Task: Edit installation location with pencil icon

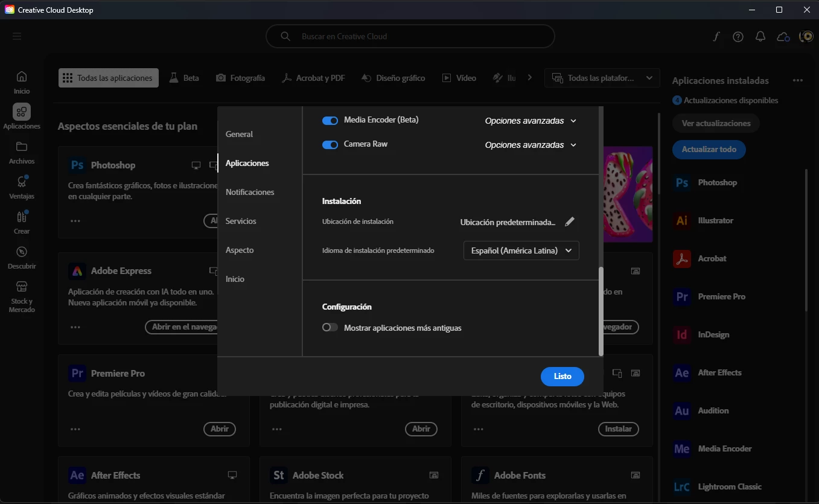Action: click(x=570, y=222)
